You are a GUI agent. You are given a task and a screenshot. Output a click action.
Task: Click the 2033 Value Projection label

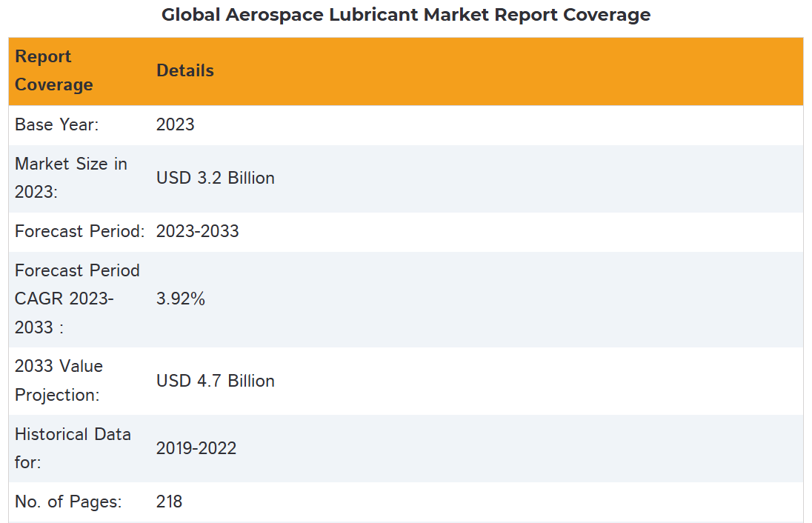59,381
